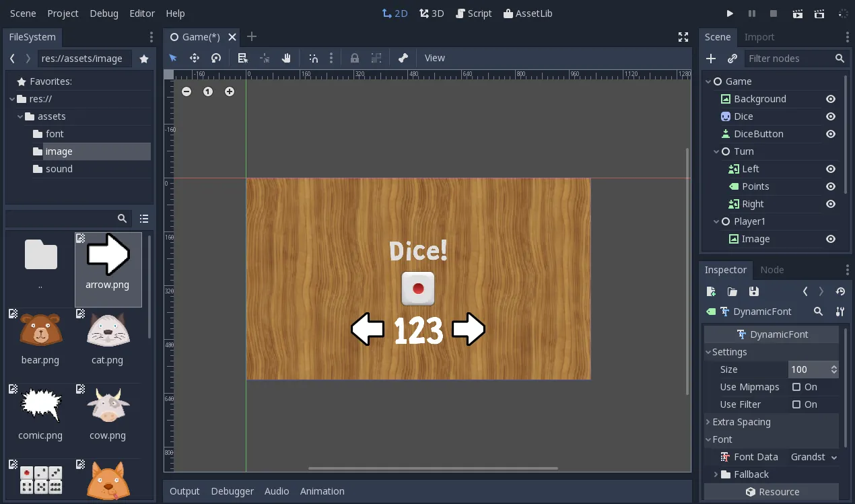Screen dimensions: 855x504
Task: Click the search icon in Filter nodes
Action: (840, 59)
